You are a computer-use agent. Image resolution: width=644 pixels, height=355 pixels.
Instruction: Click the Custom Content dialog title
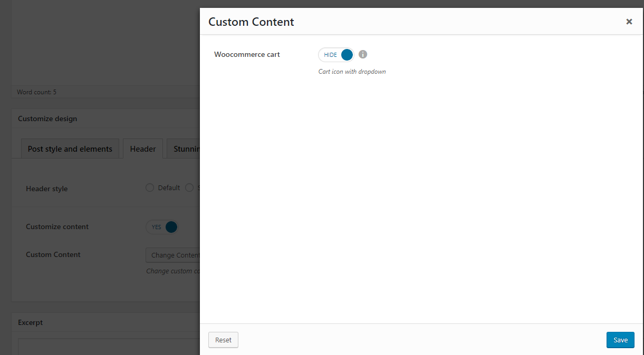click(251, 22)
